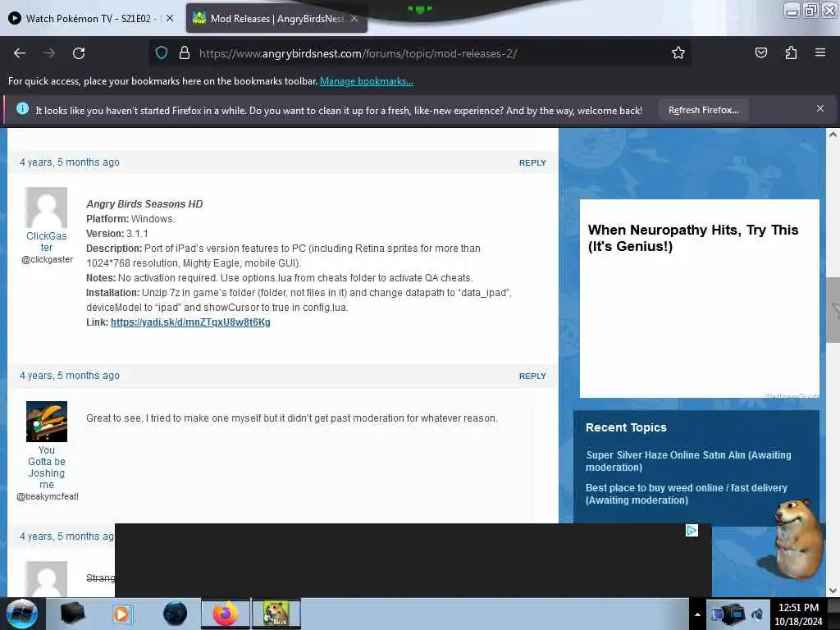Bookmark this page with the star
Viewport: 840px width, 630px height.
678,53
